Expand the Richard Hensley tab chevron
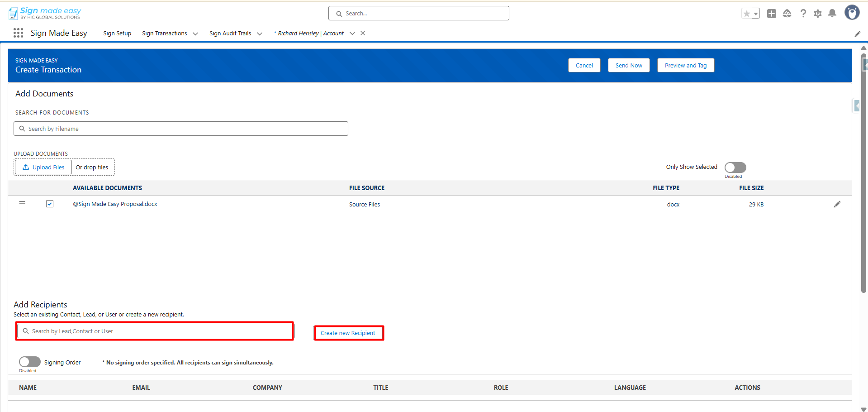The height and width of the screenshot is (412, 868). pos(352,34)
